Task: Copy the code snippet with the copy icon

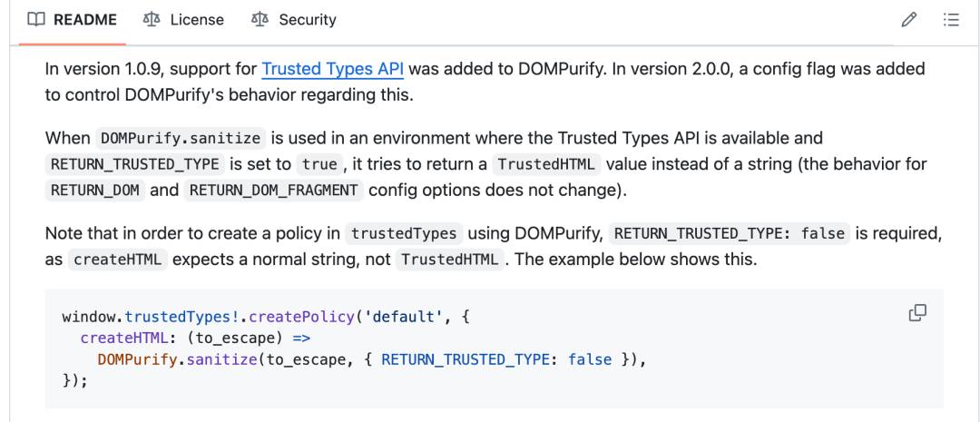Action: [916, 313]
